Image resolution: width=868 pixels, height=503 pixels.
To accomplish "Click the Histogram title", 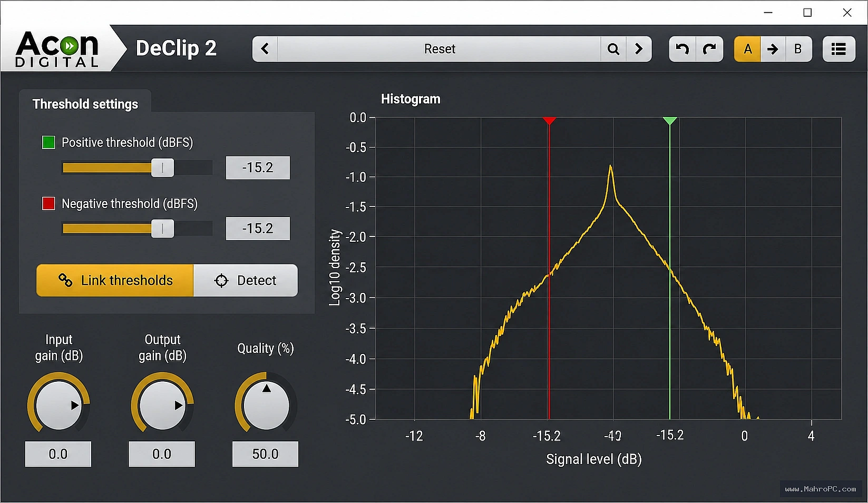I will [x=411, y=99].
